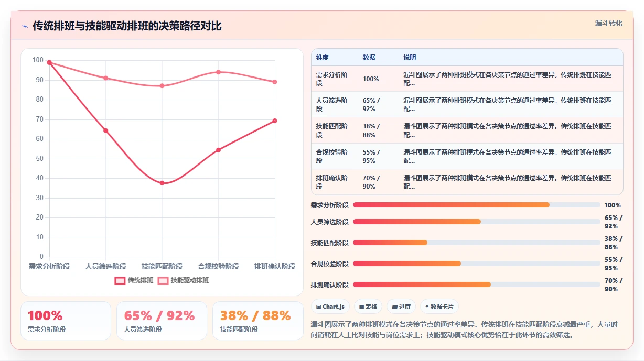Click the 合规校验阶段 label left of progress bar
Image resolution: width=644 pixels, height=361 pixels.
329,264
